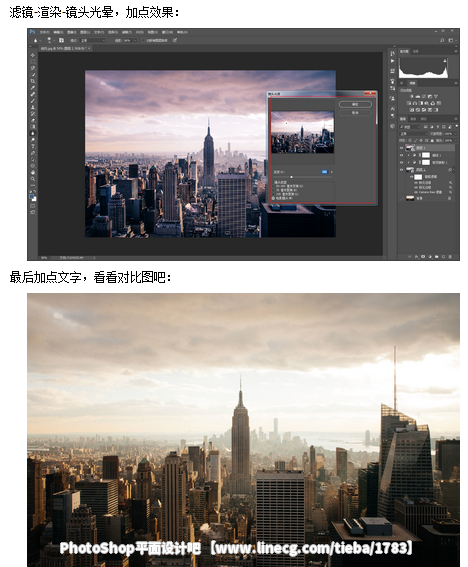Select the Eyedropper tool

(33, 88)
